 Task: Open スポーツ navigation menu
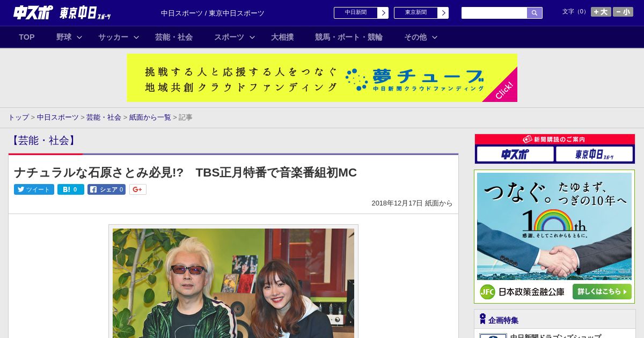pos(229,37)
